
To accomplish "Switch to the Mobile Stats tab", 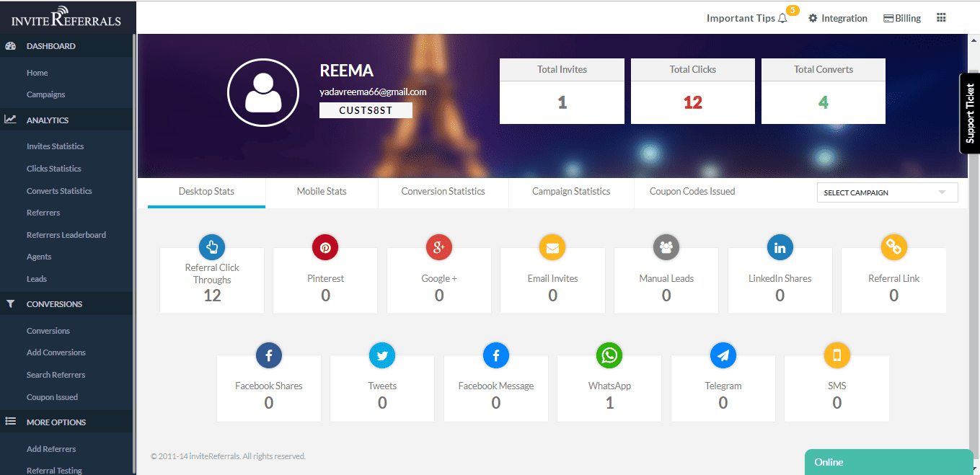I will click(322, 192).
